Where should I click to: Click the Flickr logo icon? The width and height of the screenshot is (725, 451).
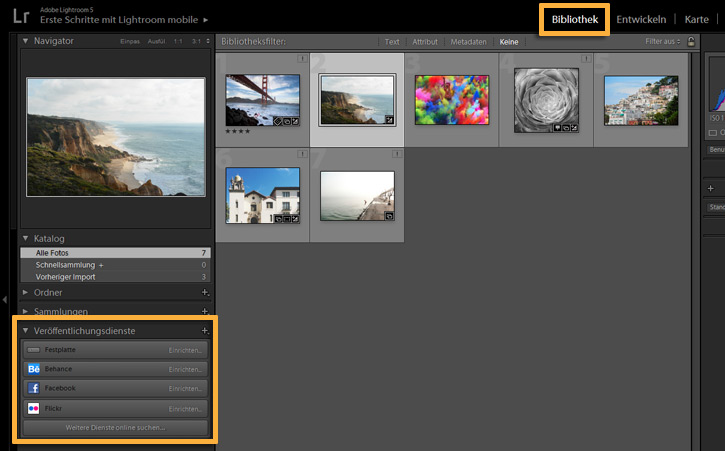point(34,408)
